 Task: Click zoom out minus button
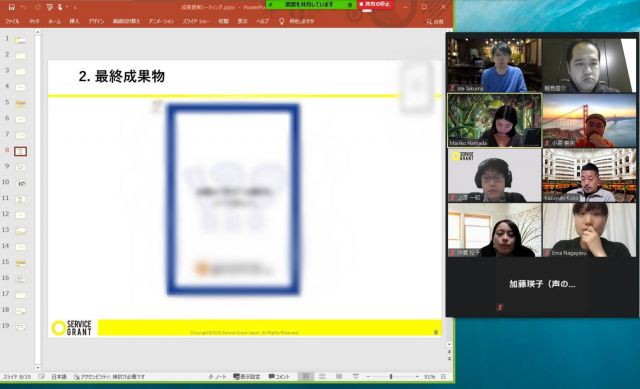368,377
